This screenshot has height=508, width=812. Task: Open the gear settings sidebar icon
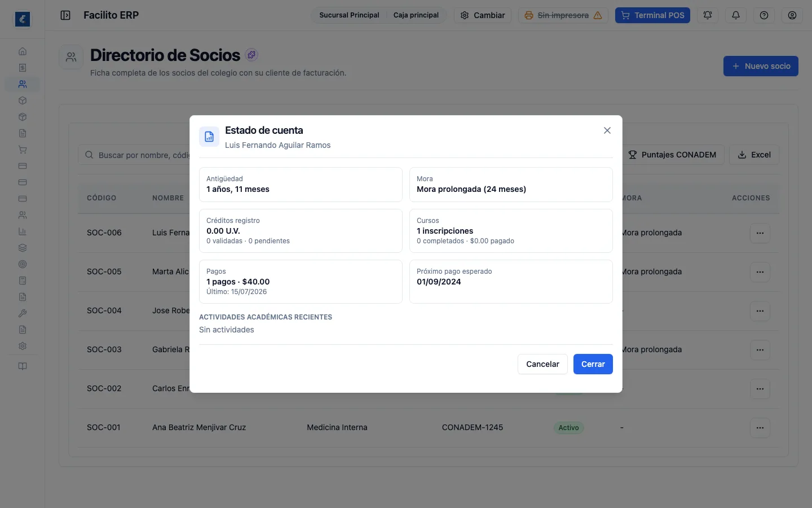tap(23, 346)
